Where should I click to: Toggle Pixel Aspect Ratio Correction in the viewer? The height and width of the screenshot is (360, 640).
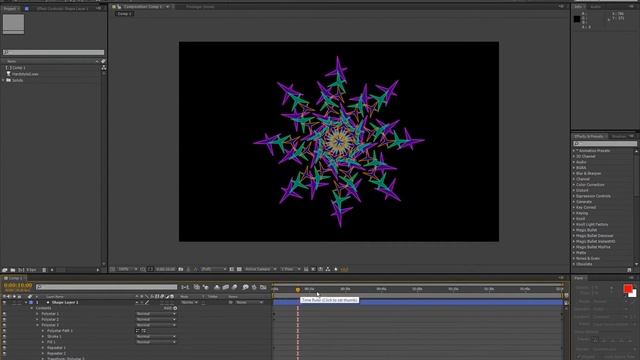(306, 269)
